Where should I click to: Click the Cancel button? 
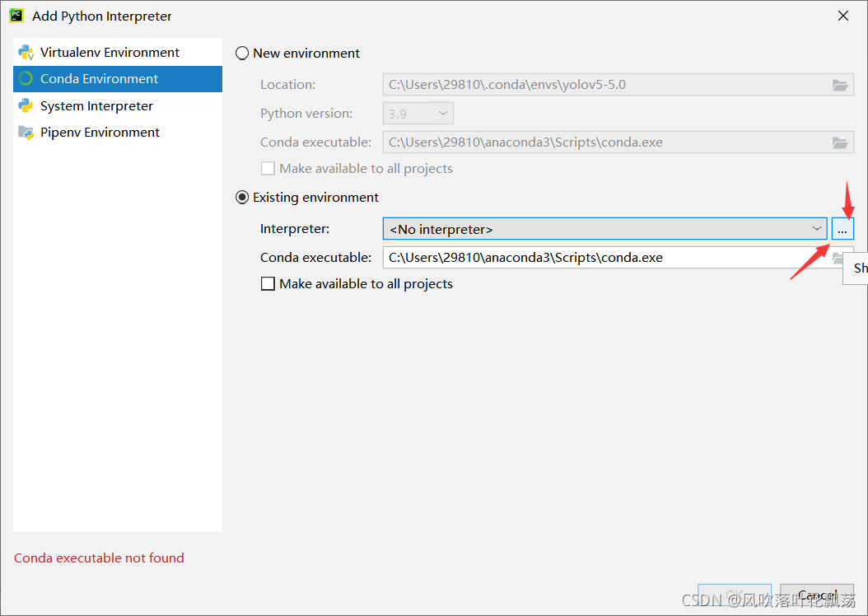pyautogui.click(x=816, y=595)
